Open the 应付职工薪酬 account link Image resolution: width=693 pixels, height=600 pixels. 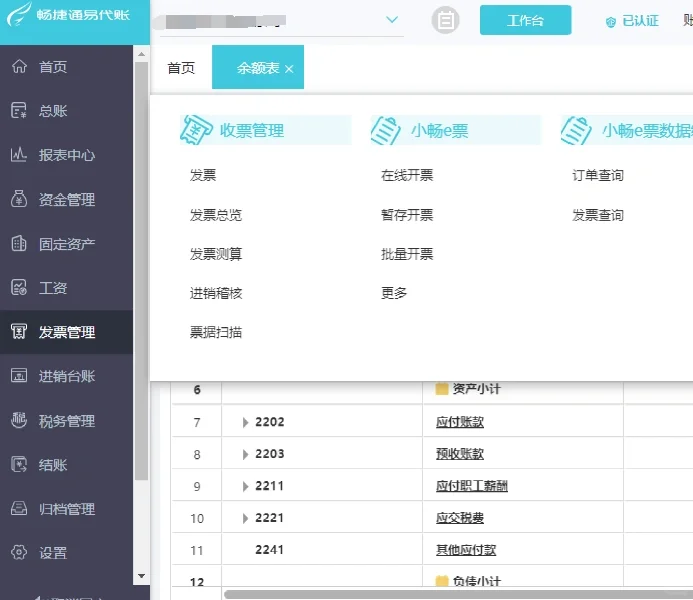click(472, 486)
